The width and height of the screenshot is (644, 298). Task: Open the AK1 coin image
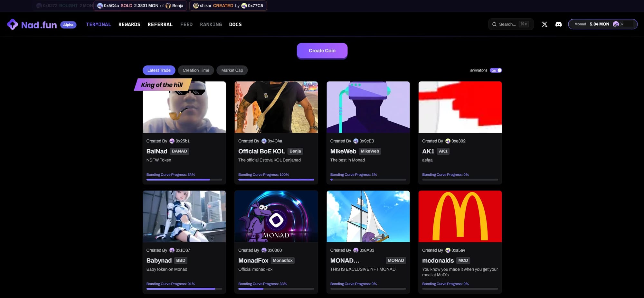(x=460, y=107)
